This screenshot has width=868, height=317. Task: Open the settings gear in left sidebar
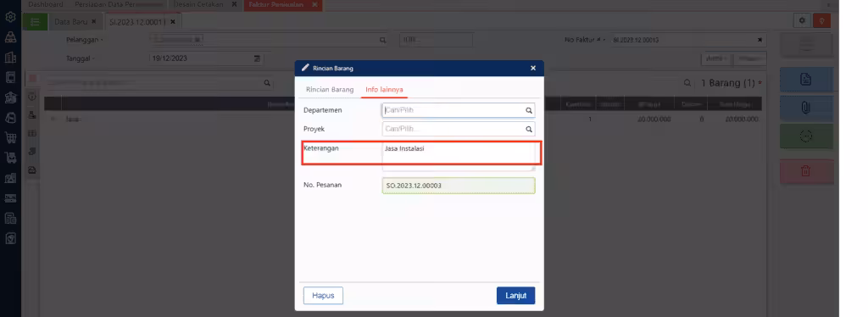(x=10, y=17)
